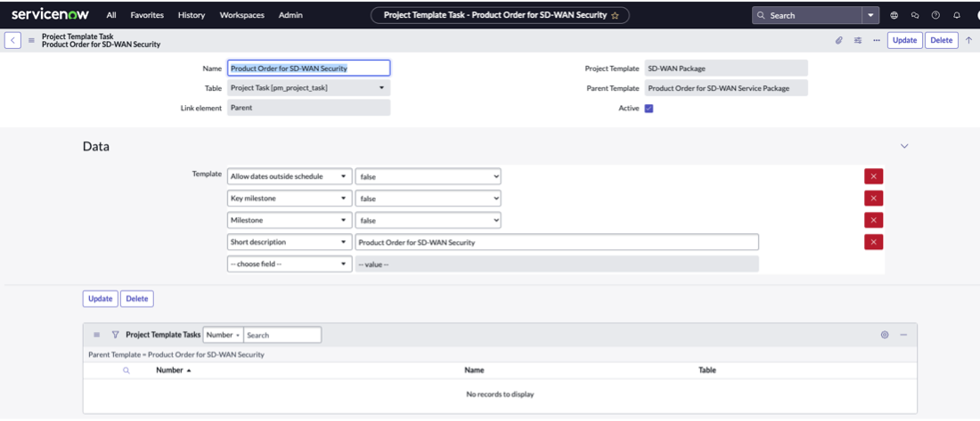Viewport: 980px width, 421px height.
Task: Open the globe scope picker icon
Action: (894, 16)
